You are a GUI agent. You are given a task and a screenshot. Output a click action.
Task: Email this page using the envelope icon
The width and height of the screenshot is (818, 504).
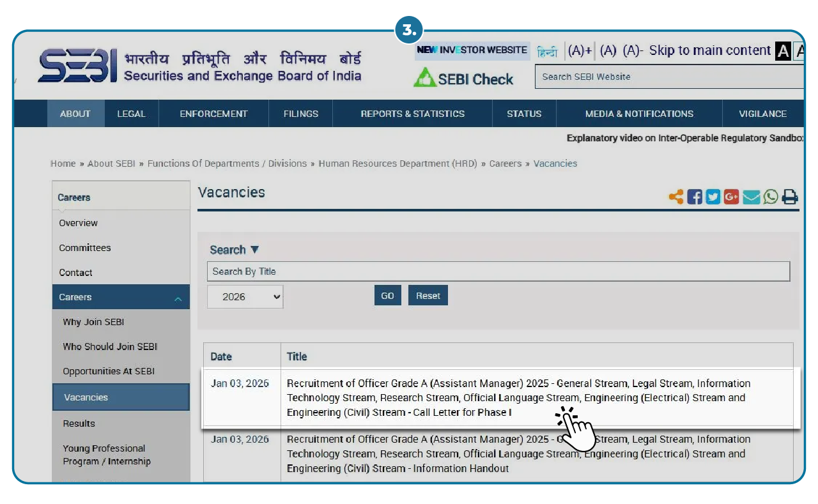[751, 197]
